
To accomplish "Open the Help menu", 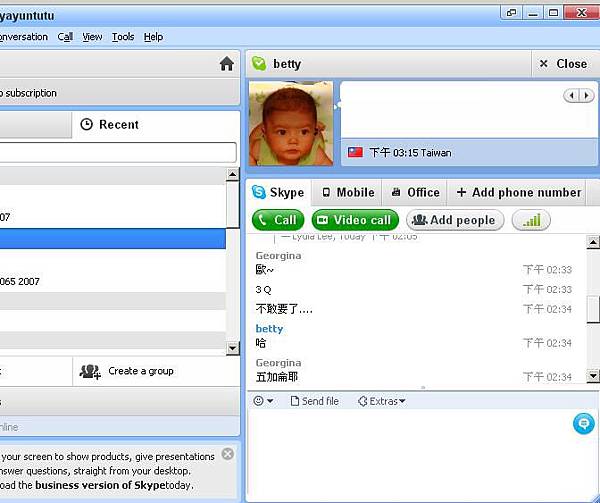I will [153, 37].
